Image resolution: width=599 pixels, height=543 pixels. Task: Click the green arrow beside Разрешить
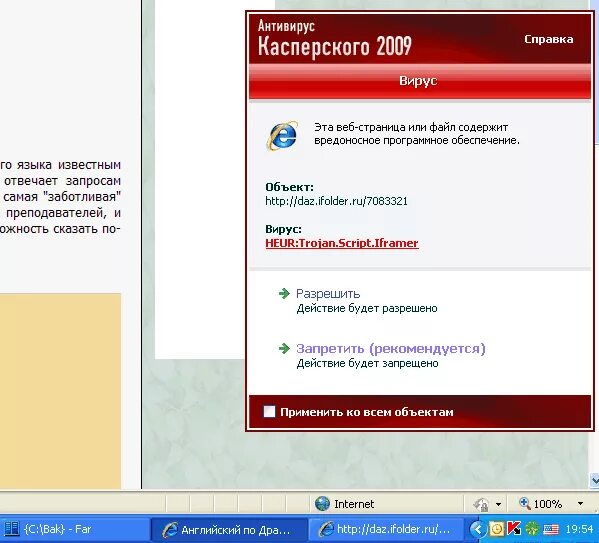click(x=284, y=293)
